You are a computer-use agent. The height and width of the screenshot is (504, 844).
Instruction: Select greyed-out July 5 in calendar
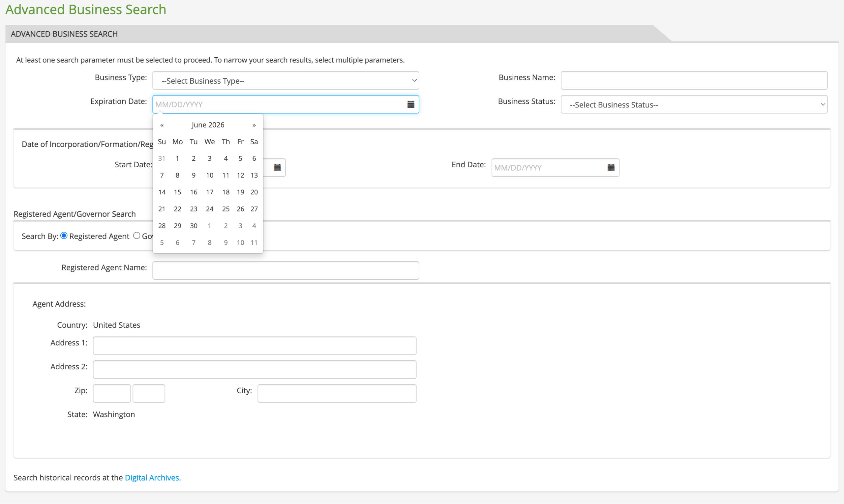(162, 242)
